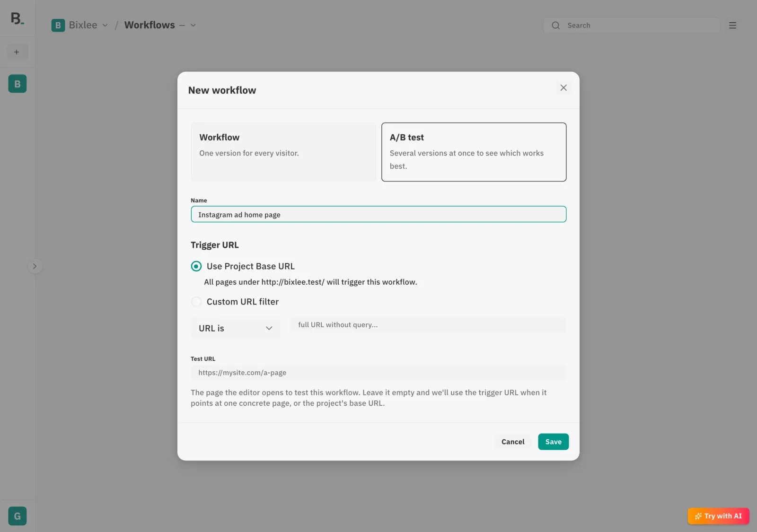Save the new workflow
The height and width of the screenshot is (532, 757).
click(x=553, y=442)
